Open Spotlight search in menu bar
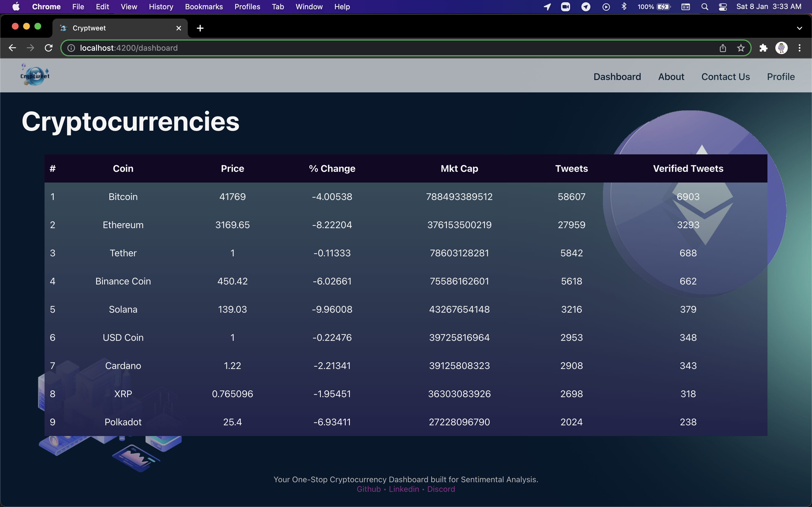 point(705,7)
